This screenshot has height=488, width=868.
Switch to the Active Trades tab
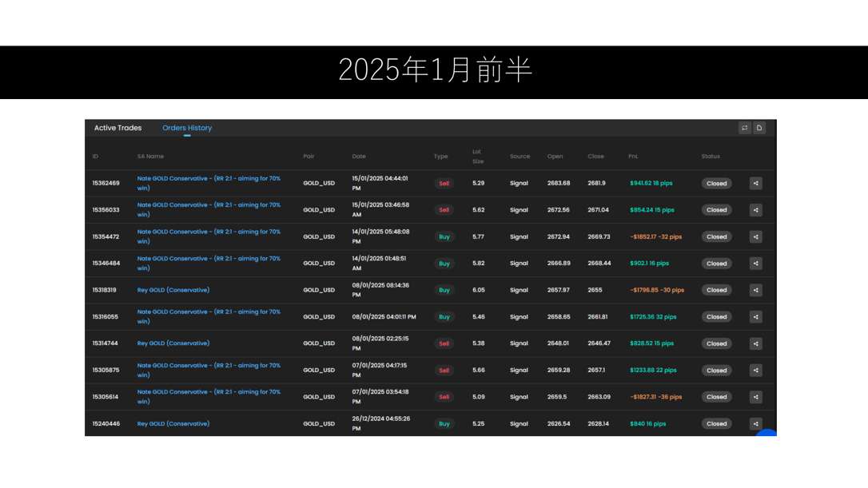pyautogui.click(x=117, y=128)
